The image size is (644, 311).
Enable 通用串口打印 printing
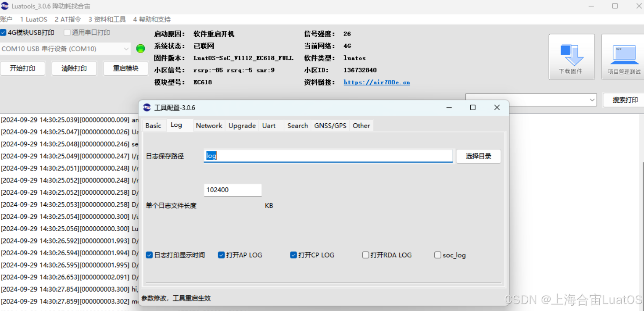pos(67,32)
